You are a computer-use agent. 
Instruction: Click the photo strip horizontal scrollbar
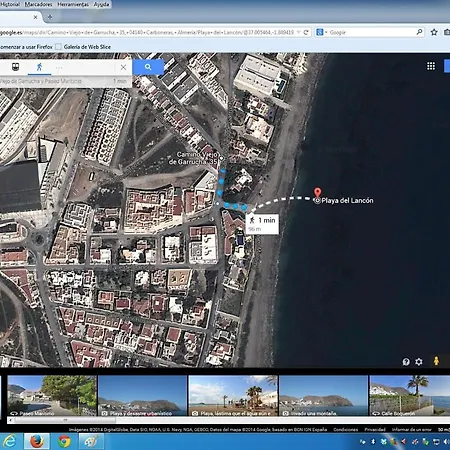65,420
